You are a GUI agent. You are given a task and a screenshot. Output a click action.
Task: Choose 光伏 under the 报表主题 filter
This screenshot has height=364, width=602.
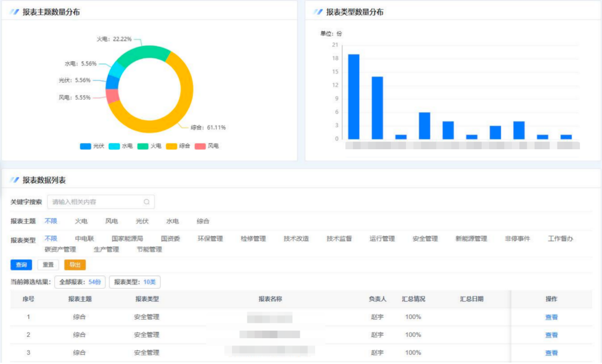(142, 221)
